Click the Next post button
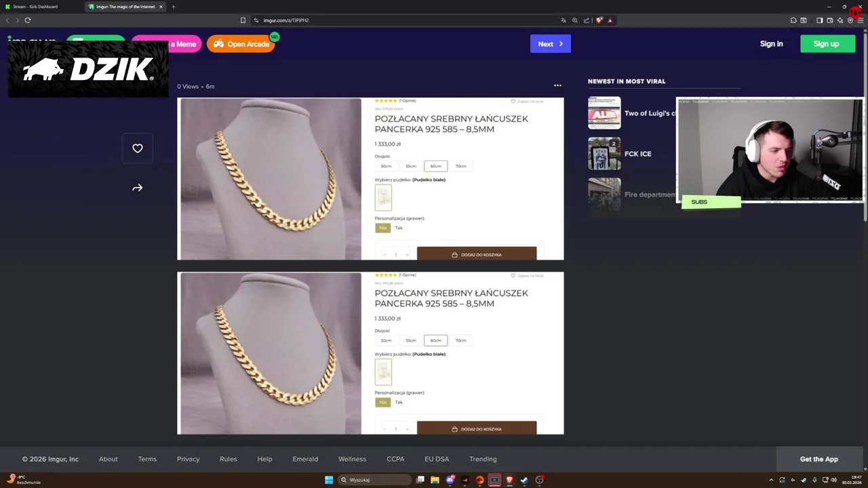 pos(550,44)
